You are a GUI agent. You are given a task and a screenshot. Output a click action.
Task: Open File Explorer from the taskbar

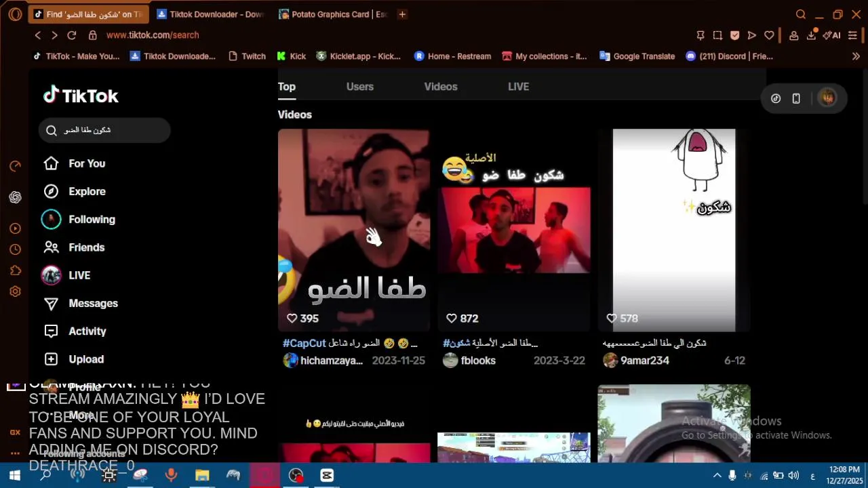point(202,476)
